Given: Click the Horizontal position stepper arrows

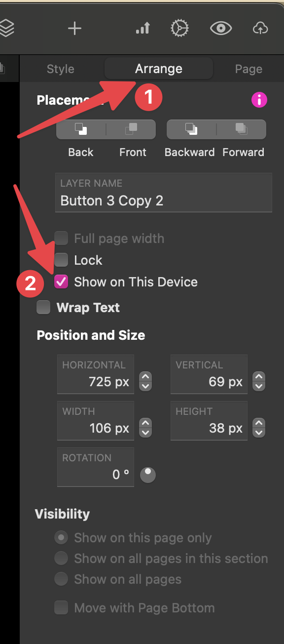Looking at the screenshot, I should (x=145, y=381).
